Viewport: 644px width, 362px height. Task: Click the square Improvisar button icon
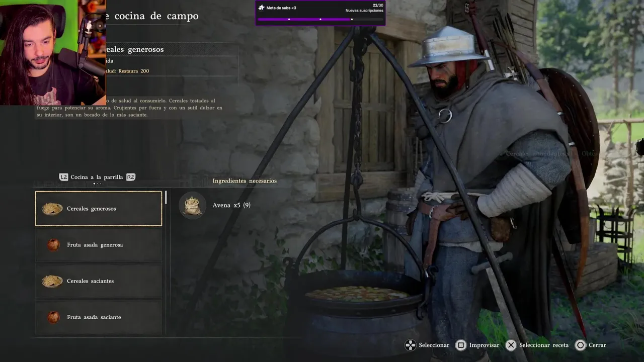pyautogui.click(x=460, y=345)
